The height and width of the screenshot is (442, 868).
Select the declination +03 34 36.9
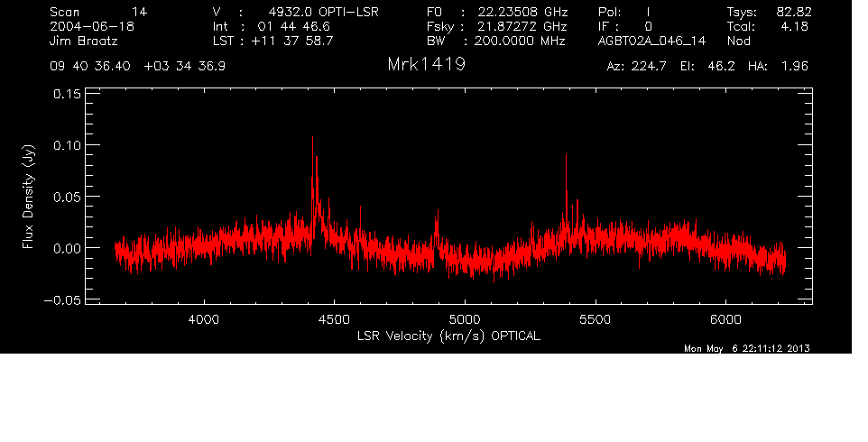184,67
